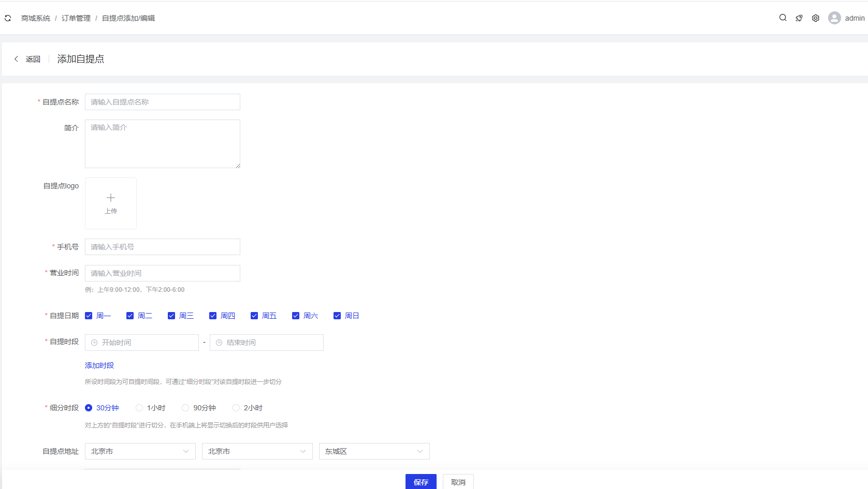
Task: Select the 2小时 radio option
Action: click(x=236, y=408)
